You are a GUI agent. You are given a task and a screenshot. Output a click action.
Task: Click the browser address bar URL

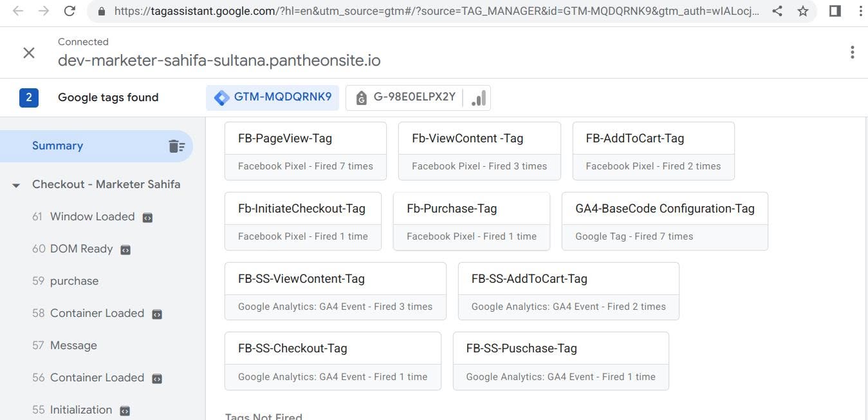[x=437, y=11]
